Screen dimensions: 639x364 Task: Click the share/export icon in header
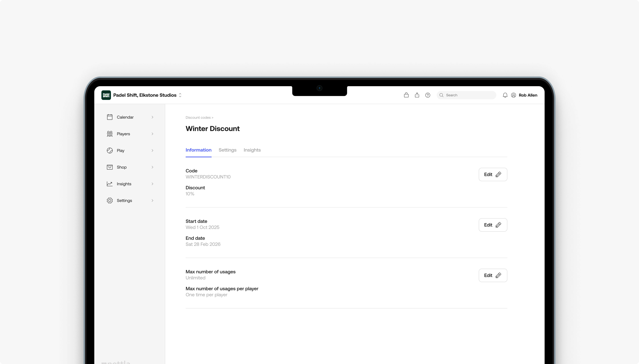pos(417,95)
